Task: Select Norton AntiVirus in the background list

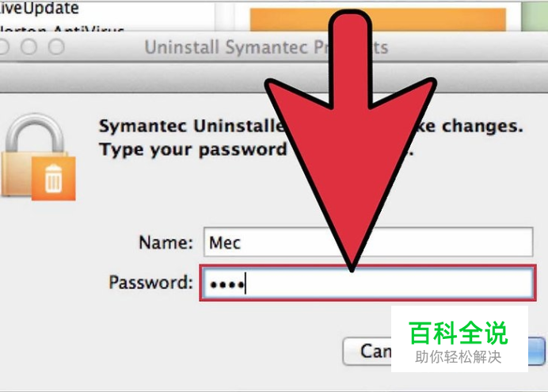Action: 62,29
